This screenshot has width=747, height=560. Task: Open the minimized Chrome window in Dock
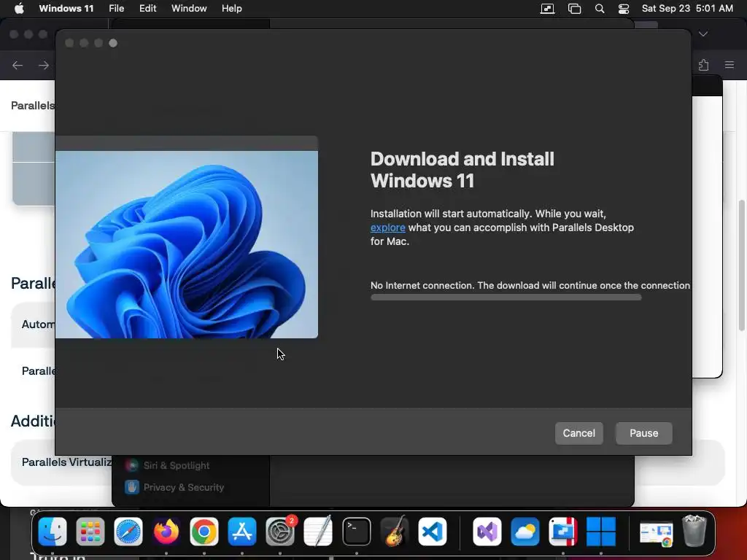[x=657, y=533]
